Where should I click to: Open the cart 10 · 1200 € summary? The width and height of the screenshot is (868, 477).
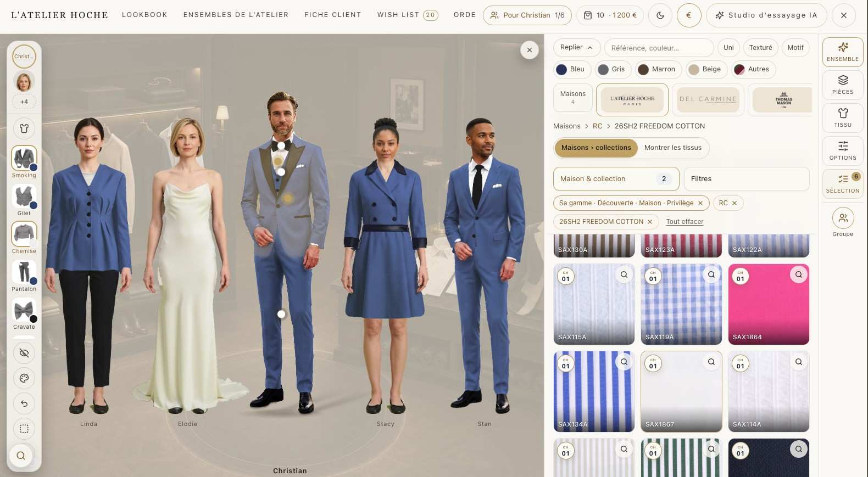point(610,15)
